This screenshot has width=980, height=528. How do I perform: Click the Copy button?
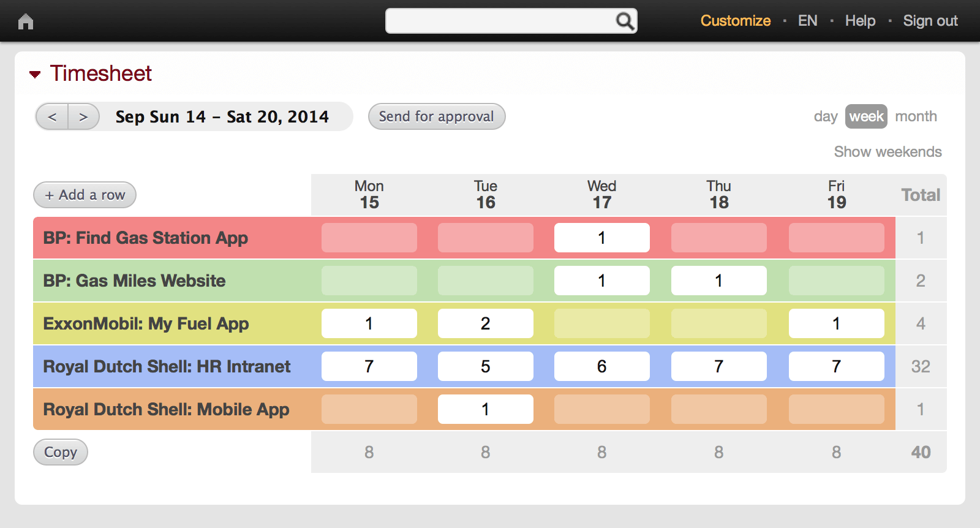coord(60,452)
